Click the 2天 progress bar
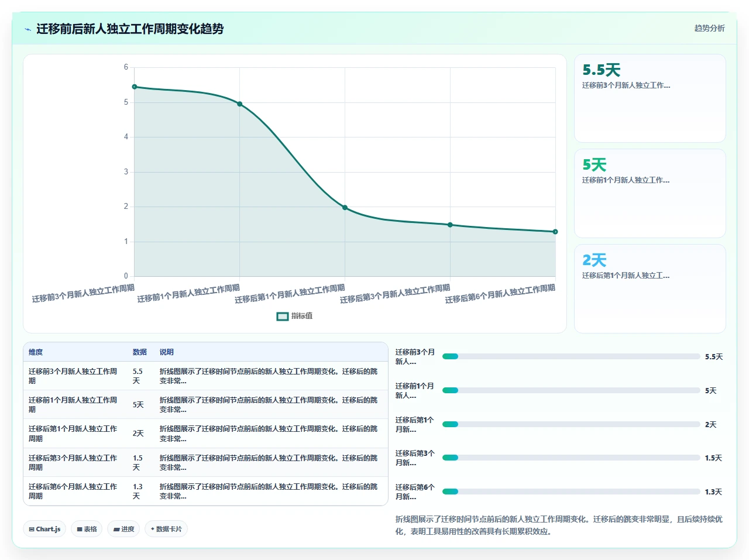This screenshot has width=749, height=560. (x=571, y=424)
